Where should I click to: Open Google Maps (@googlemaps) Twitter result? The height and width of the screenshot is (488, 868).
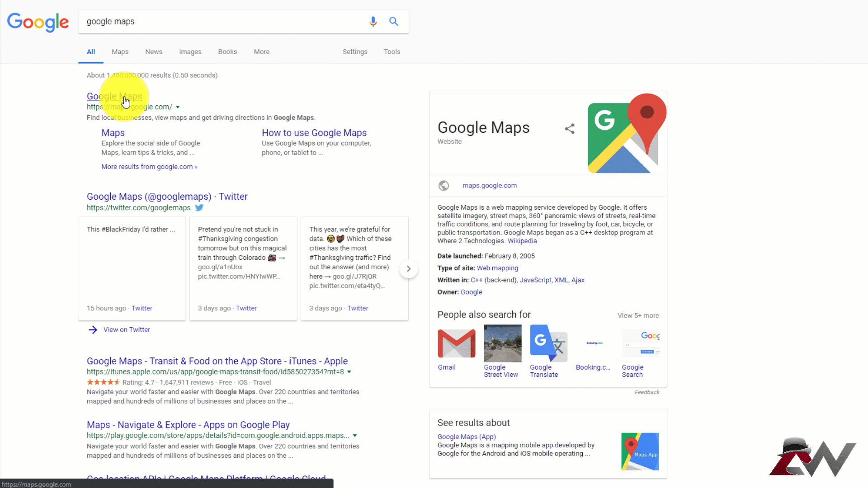[x=167, y=197]
